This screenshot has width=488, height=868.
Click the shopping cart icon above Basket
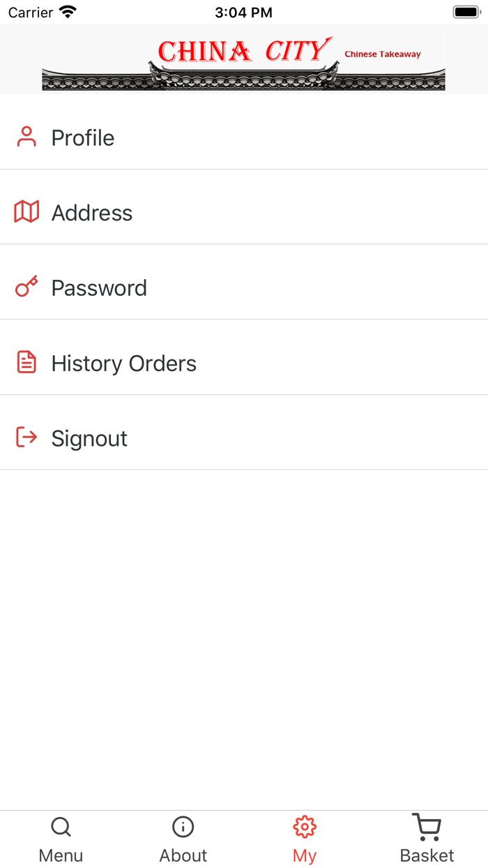(426, 828)
